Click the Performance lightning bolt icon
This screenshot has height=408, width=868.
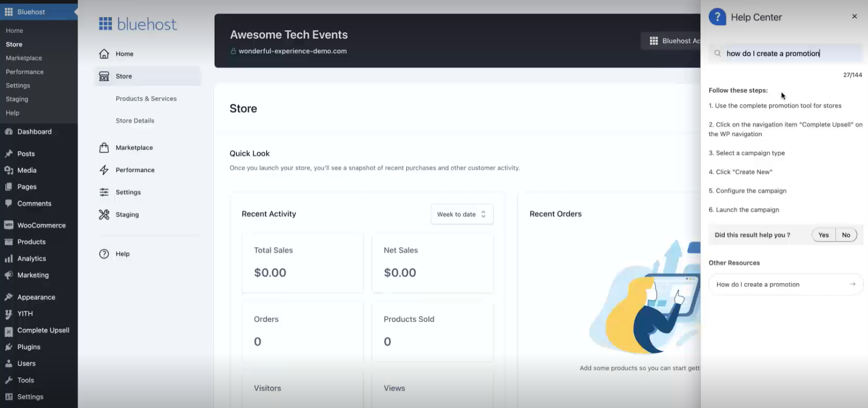(x=104, y=170)
